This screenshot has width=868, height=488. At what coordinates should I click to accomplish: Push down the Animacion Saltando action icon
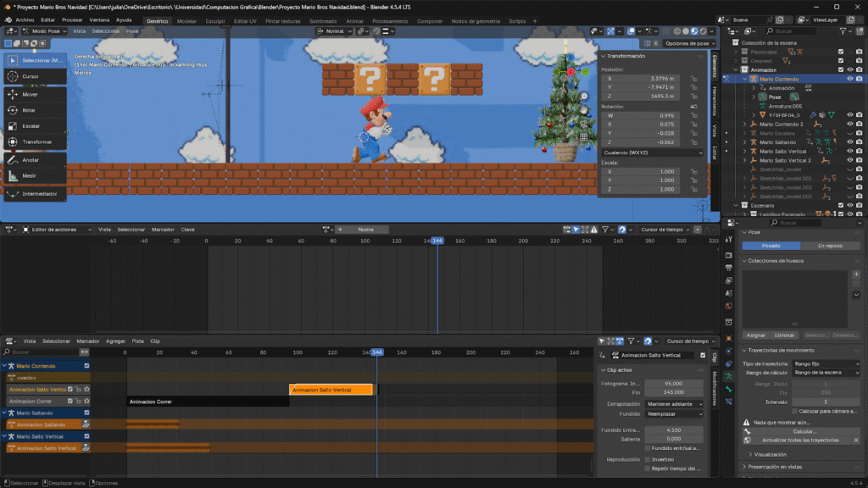(x=86, y=424)
